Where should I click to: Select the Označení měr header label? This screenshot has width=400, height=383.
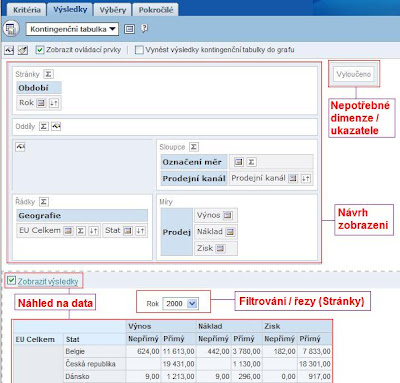point(194,162)
